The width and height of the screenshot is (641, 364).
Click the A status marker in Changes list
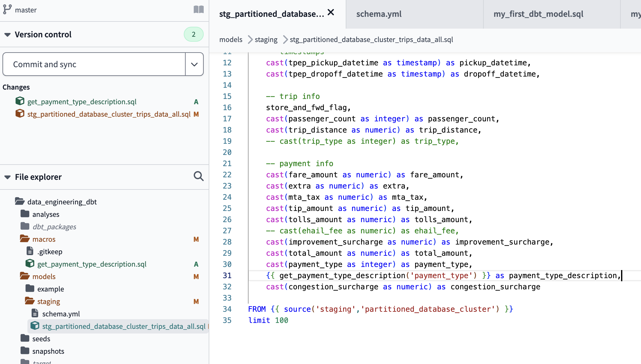[x=196, y=102]
